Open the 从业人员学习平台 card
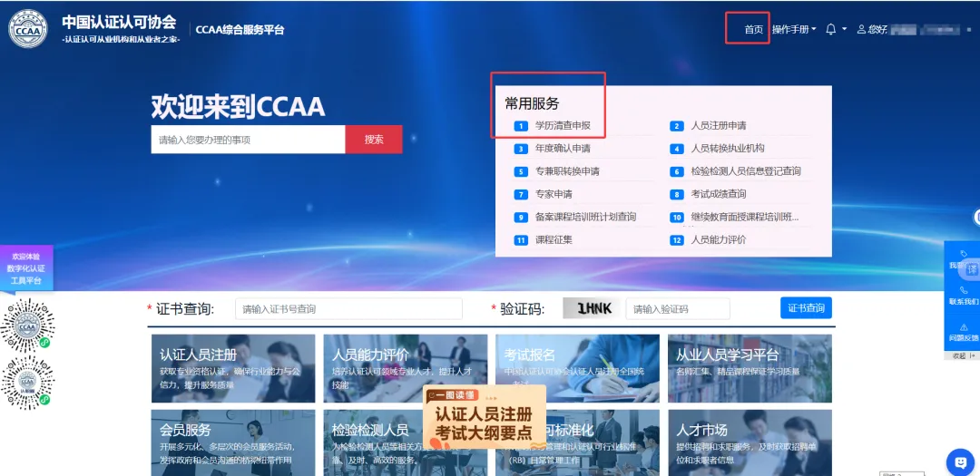The image size is (980, 476). 750,368
